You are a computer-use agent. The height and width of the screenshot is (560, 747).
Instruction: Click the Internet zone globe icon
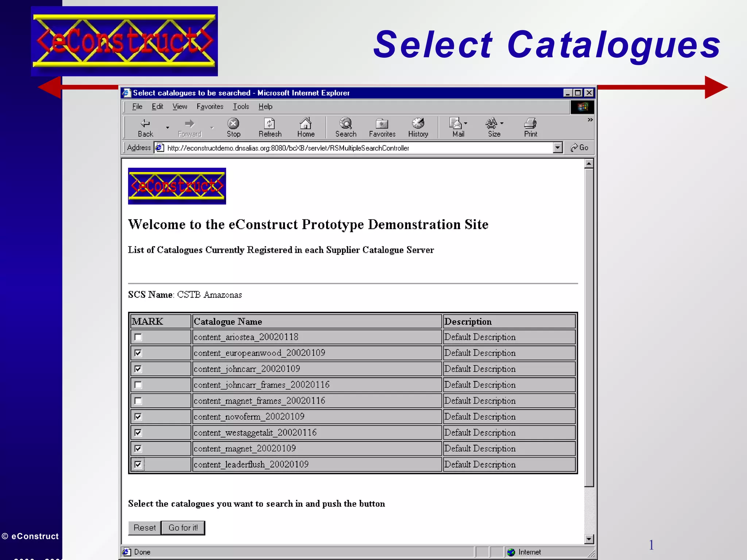[511, 552]
